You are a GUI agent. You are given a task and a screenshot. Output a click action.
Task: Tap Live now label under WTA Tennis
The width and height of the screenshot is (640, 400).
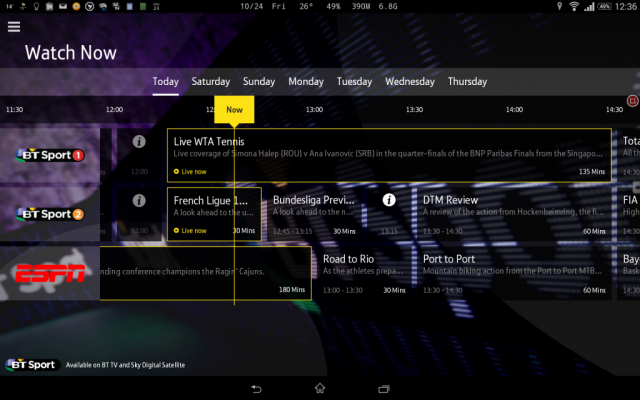pos(190,171)
